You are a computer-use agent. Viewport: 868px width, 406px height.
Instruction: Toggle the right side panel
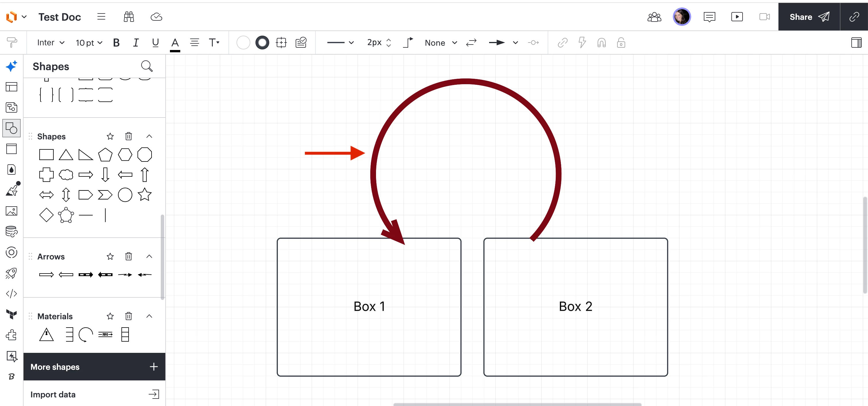(856, 43)
